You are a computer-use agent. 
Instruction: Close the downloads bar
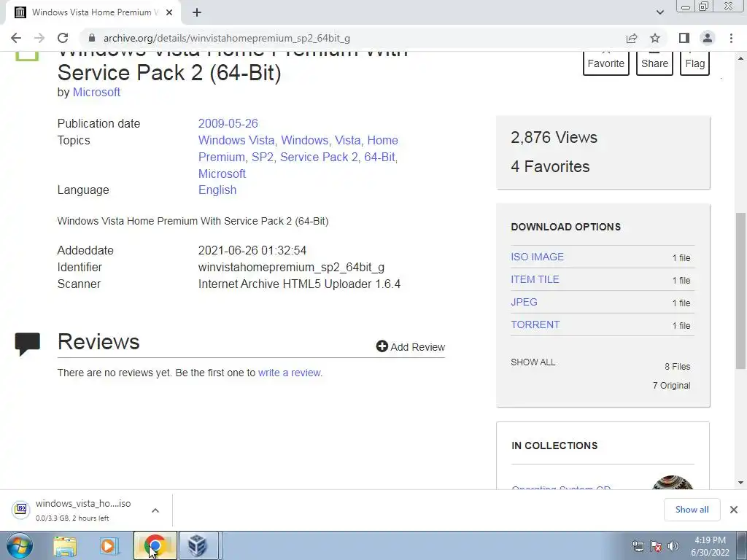(x=734, y=510)
